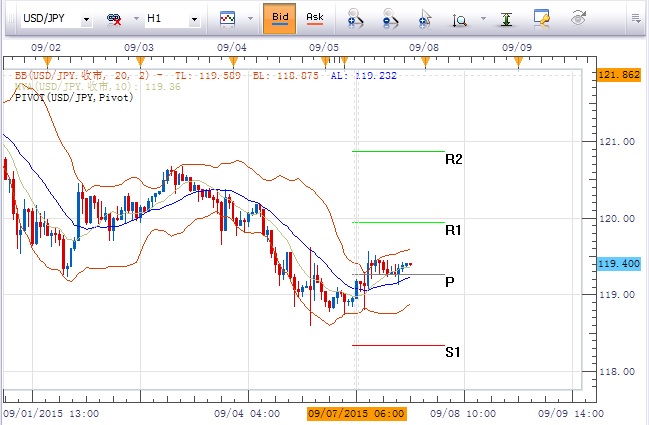
Task: Expand the chart type dropdown arrow
Action: point(250,19)
